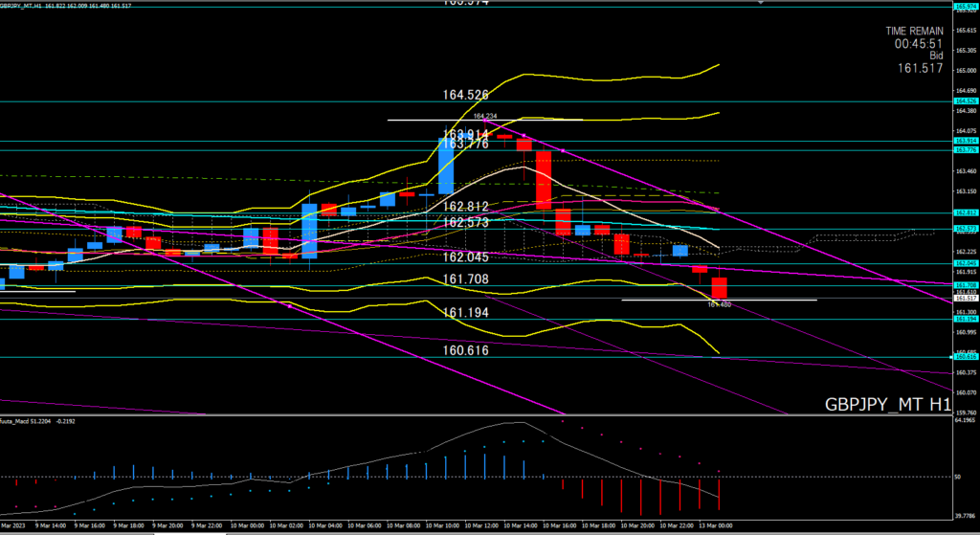Click the chart shift triangle marker at top
The width and height of the screenshot is (980, 535).
point(761,3)
